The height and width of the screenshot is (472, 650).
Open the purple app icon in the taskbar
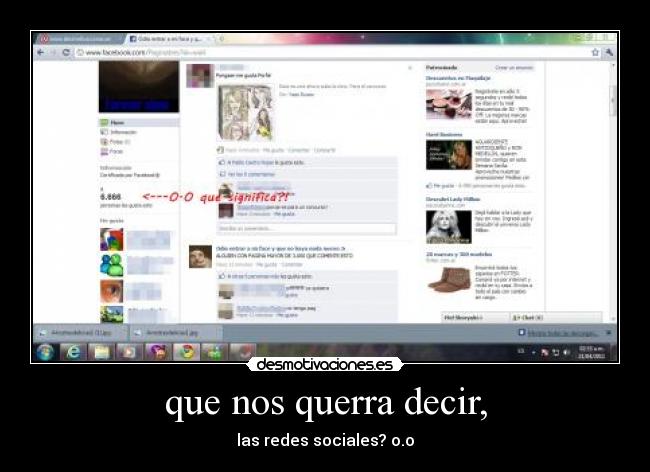click(158, 353)
